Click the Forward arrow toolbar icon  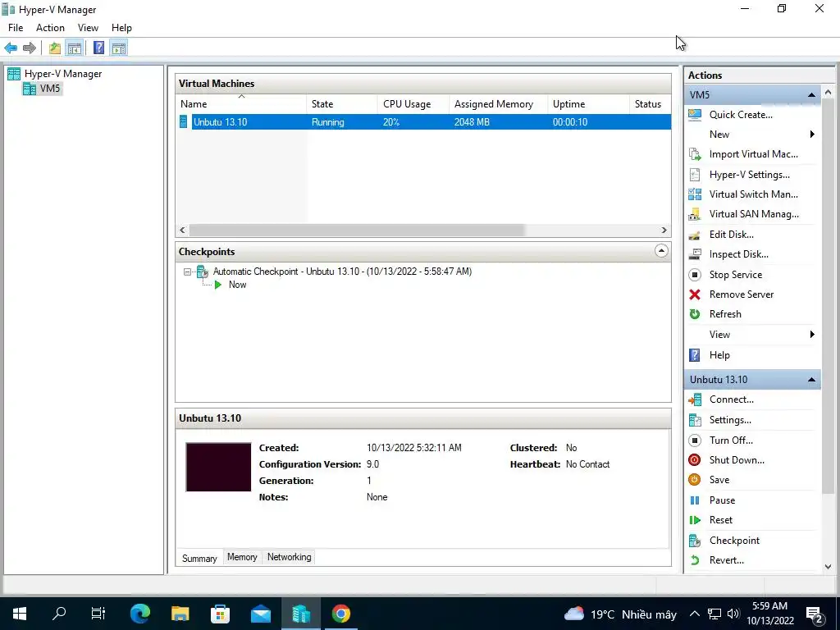pyautogui.click(x=30, y=48)
